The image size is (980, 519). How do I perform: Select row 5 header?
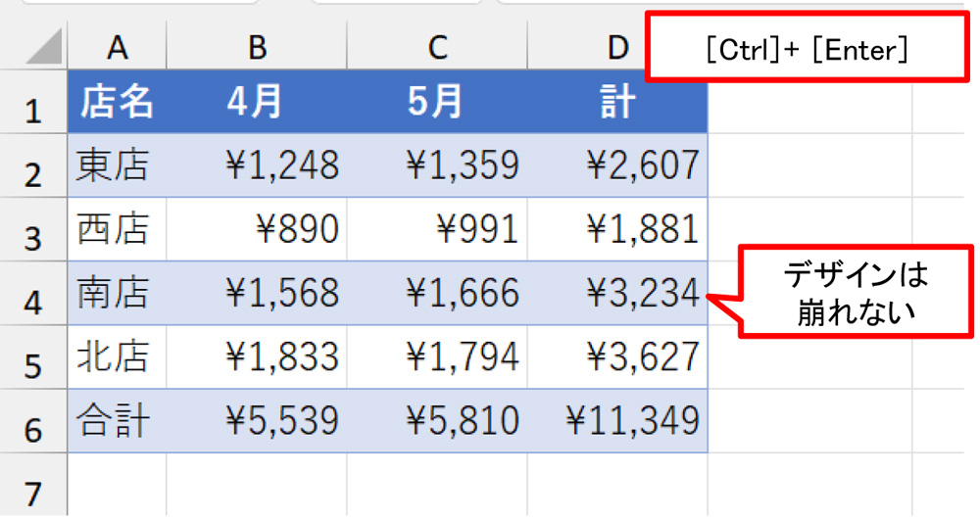33,357
